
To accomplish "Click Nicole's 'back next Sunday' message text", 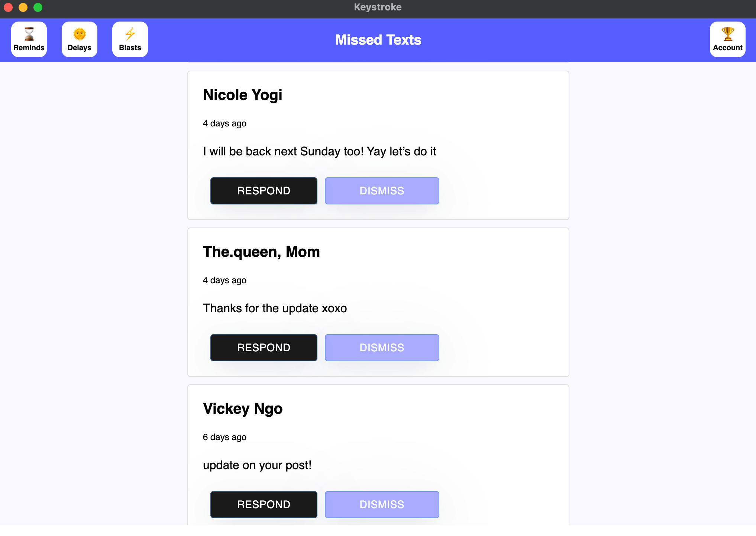I will coord(319,151).
